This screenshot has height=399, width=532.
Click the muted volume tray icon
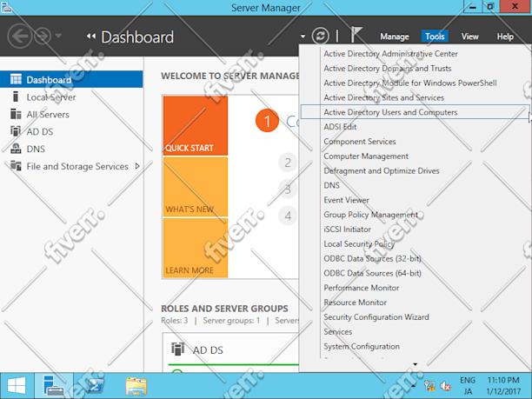click(445, 386)
